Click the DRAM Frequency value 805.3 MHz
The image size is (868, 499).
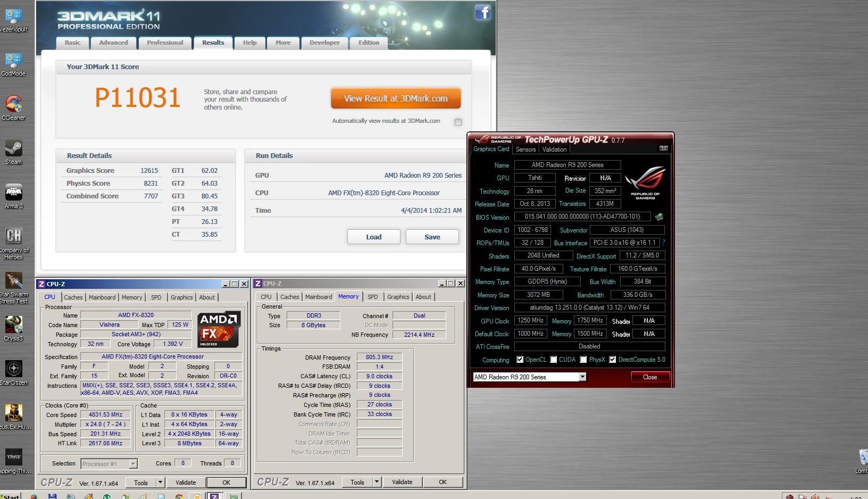click(379, 357)
